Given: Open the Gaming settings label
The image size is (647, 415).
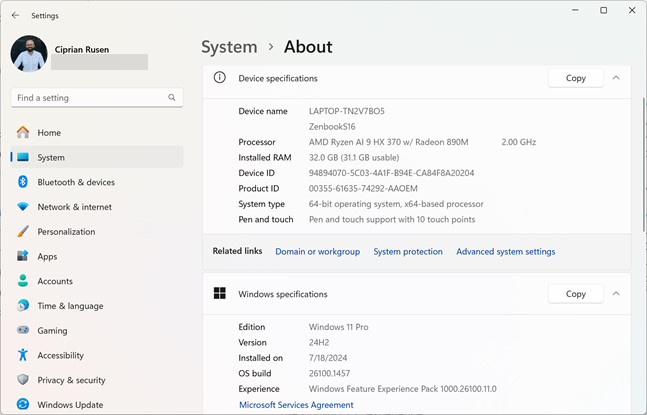Looking at the screenshot, I should [x=52, y=331].
